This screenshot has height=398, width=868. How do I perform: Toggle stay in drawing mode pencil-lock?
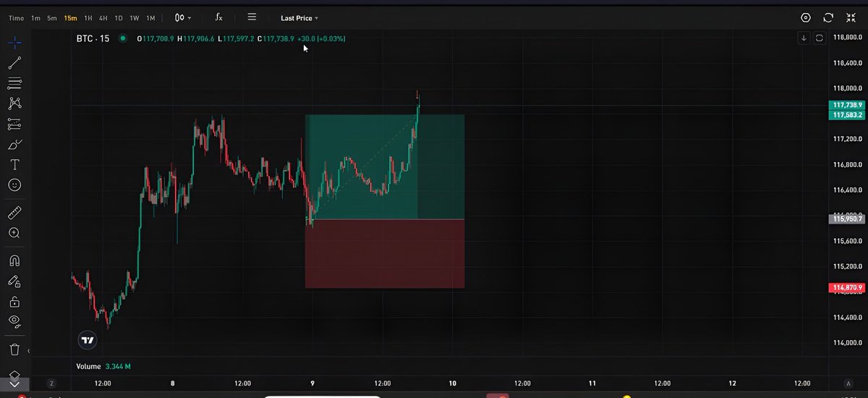tap(14, 281)
